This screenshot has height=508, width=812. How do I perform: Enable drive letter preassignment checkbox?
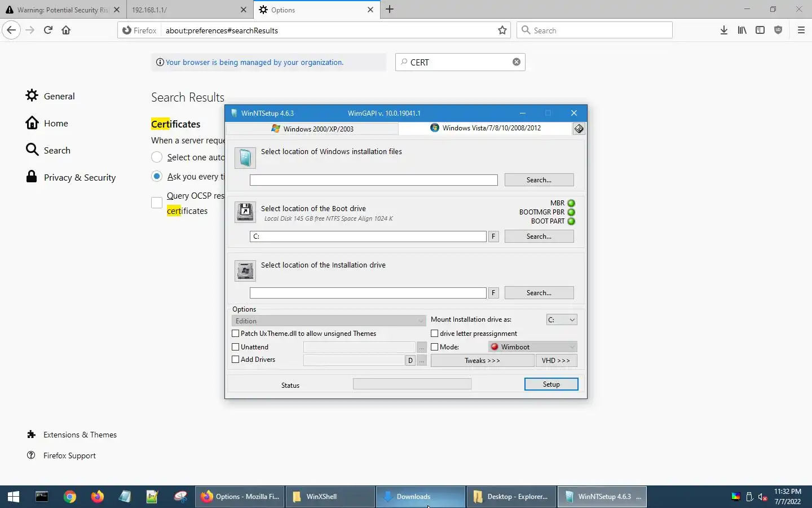point(435,334)
